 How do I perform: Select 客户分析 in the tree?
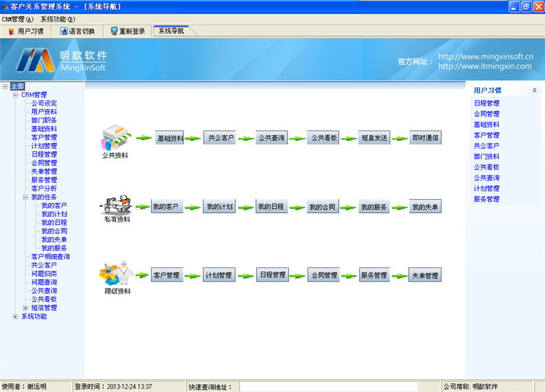pos(44,189)
